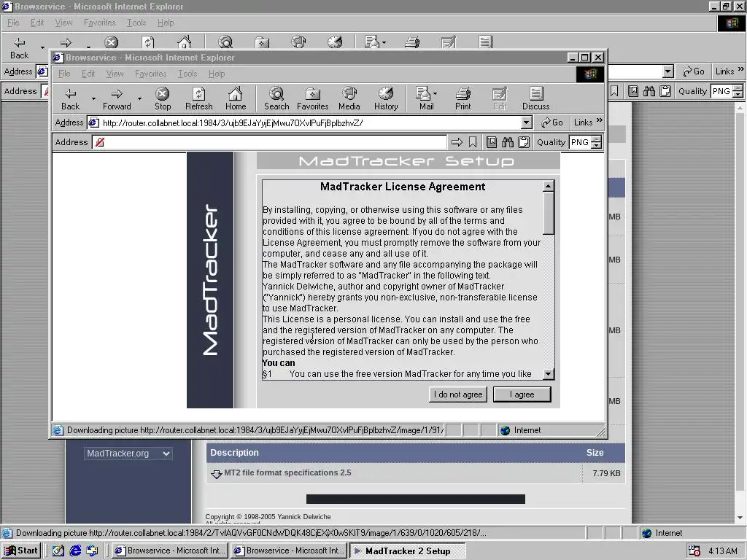Open the back window's Favorites menu
Image resolution: width=747 pixels, height=560 pixels.
click(99, 23)
